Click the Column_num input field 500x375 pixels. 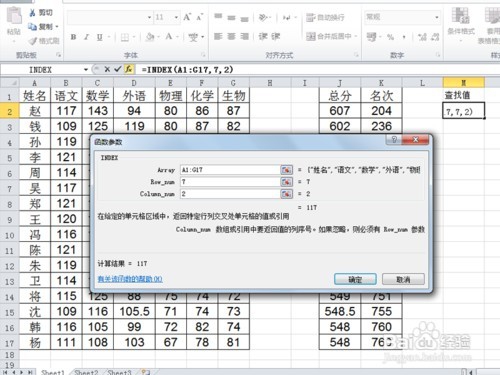tap(230, 194)
